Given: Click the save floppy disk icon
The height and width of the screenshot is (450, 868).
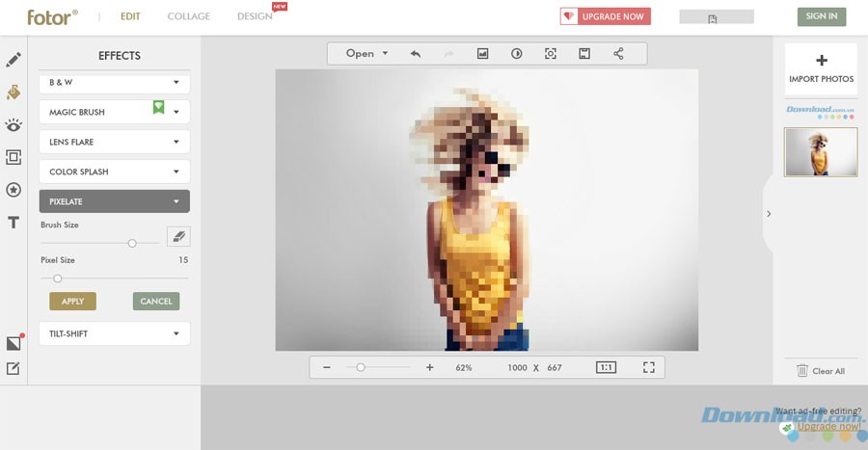Looking at the screenshot, I should pos(584,54).
